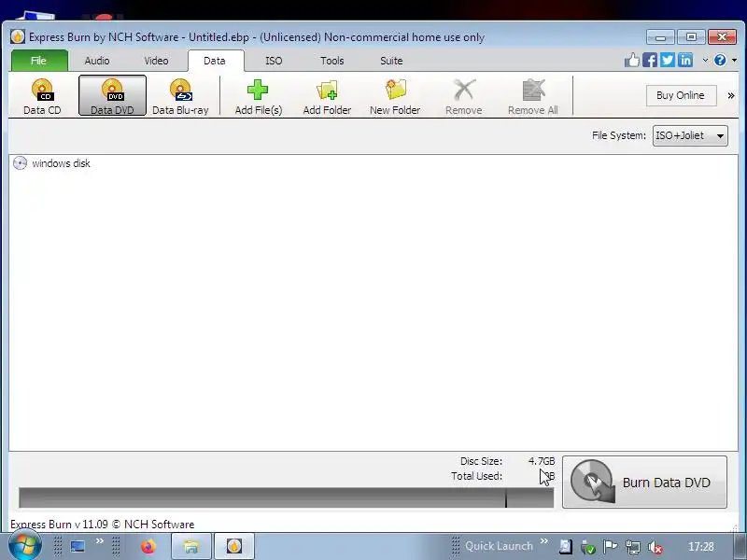
Task: Open the Facebook share icon
Action: 649,60
